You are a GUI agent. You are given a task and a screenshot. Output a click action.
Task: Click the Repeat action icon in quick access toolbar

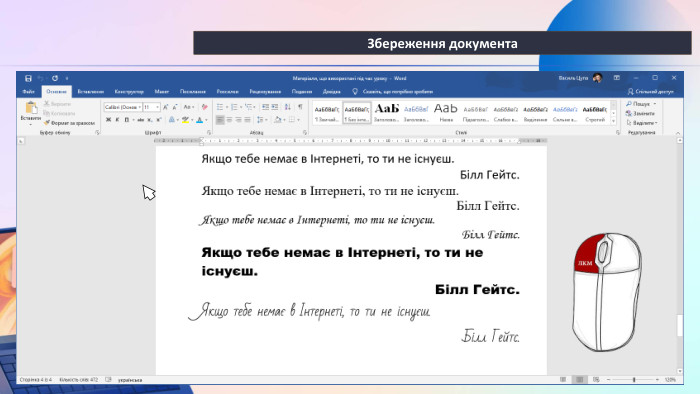click(55, 78)
